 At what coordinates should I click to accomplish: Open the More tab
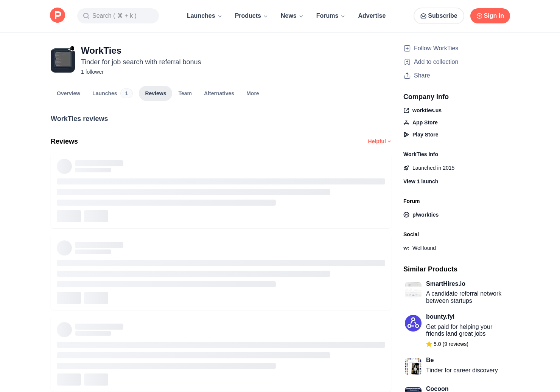[x=253, y=93]
